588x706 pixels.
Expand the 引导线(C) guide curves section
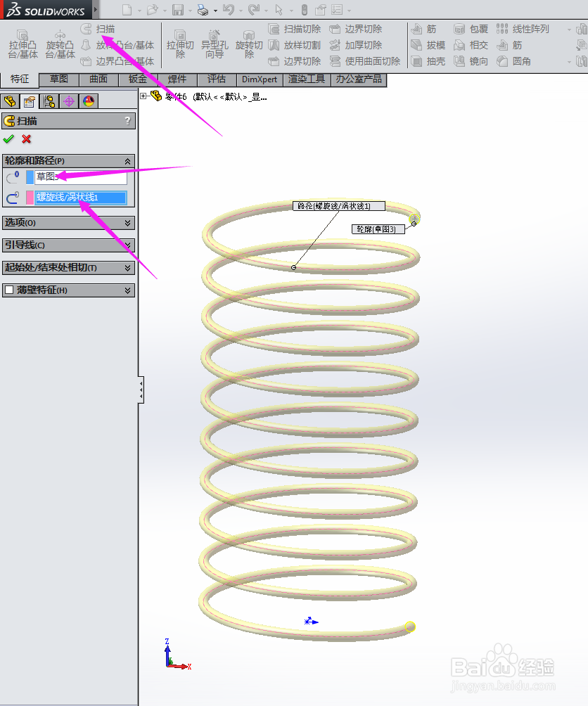pyautogui.click(x=68, y=245)
